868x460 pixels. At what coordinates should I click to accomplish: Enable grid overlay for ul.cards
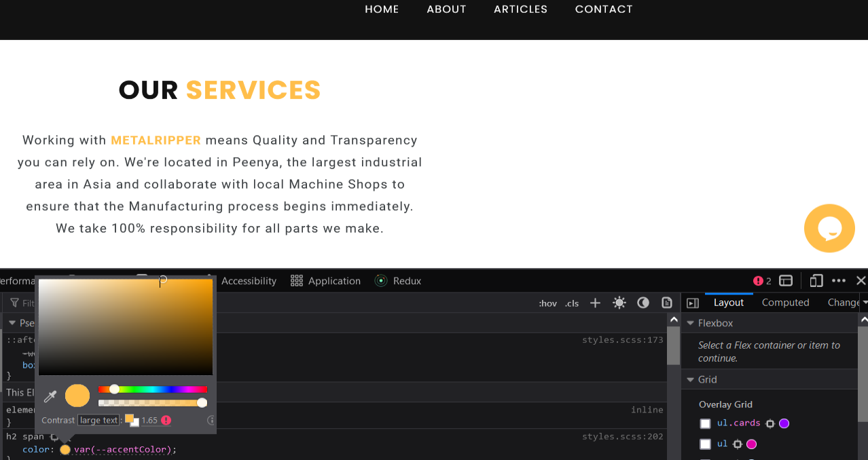705,423
